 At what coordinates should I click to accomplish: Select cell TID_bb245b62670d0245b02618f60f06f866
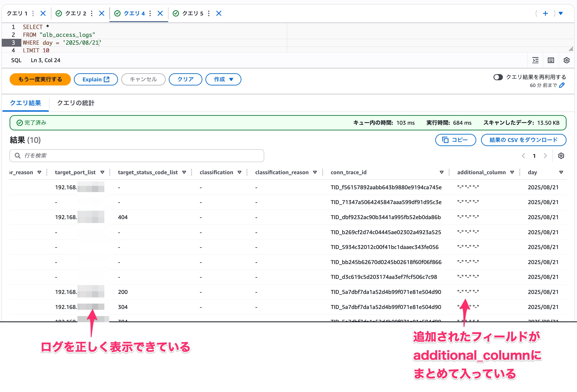[386, 262]
